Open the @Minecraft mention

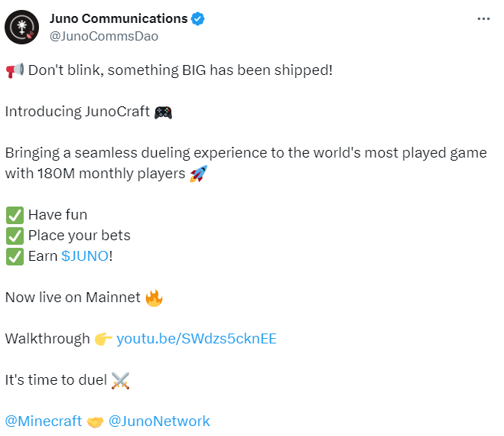click(x=42, y=421)
